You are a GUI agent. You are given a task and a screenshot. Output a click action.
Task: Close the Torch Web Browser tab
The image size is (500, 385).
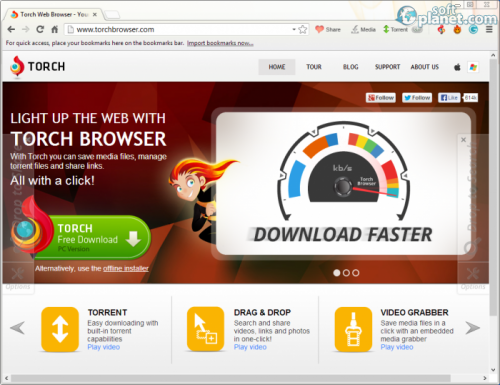(x=95, y=14)
